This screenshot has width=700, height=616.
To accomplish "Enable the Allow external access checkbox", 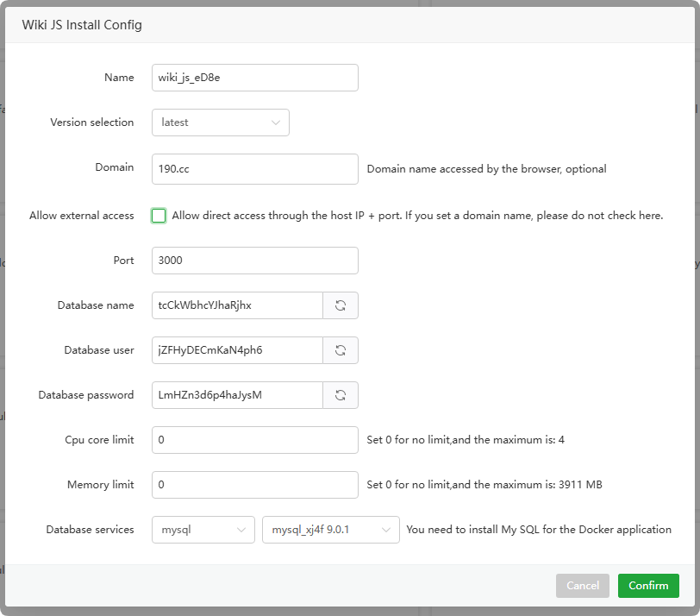I will 159,216.
